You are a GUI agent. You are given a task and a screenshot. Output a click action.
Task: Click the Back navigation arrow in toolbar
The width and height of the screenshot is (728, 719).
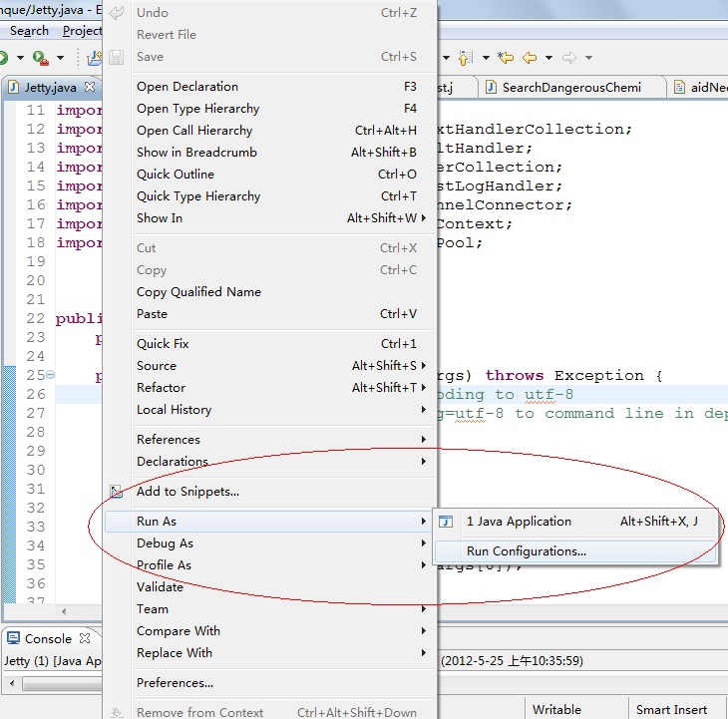530,58
